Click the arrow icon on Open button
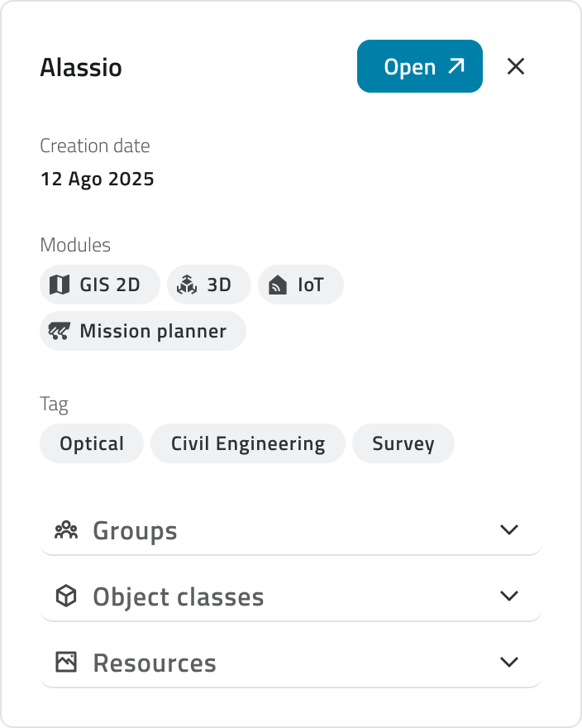582x728 pixels. pyautogui.click(x=456, y=66)
